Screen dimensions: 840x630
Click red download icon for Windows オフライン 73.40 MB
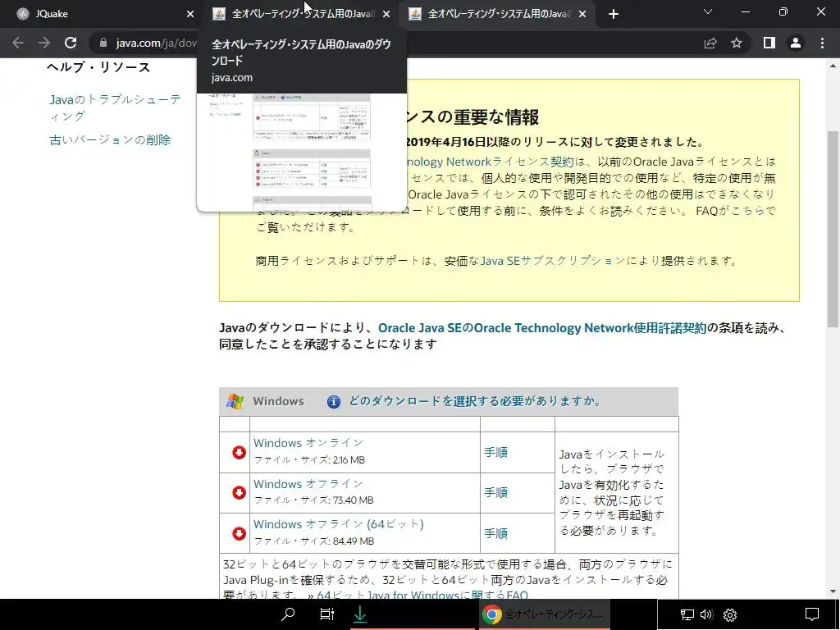(239, 493)
